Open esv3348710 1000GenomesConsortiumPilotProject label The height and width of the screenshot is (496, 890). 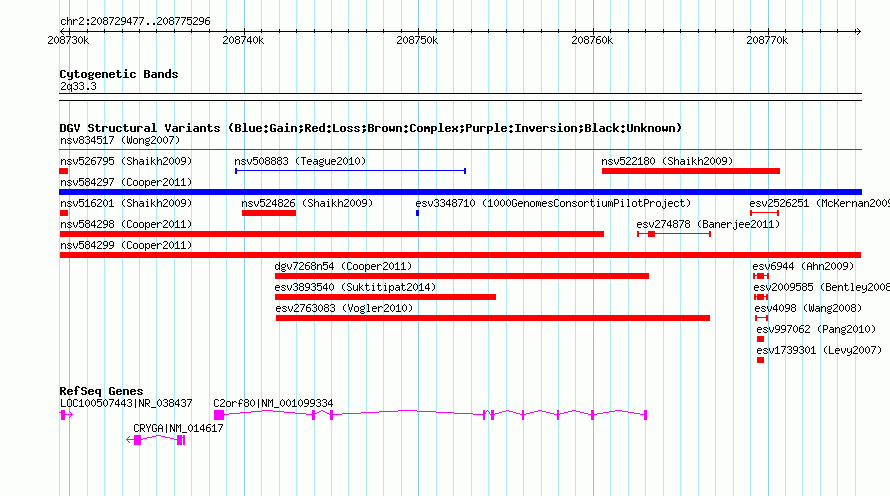(553, 203)
